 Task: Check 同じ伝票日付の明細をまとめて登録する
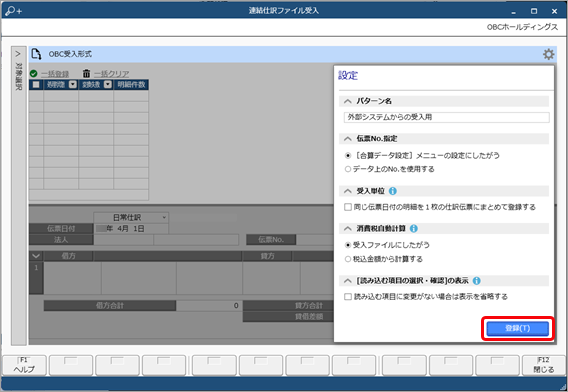coord(348,207)
